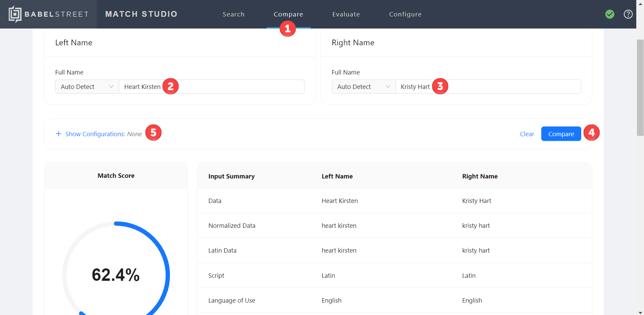Click the Match Studio title
Screen dimensions: 644x315
pyautogui.click(x=141, y=14)
